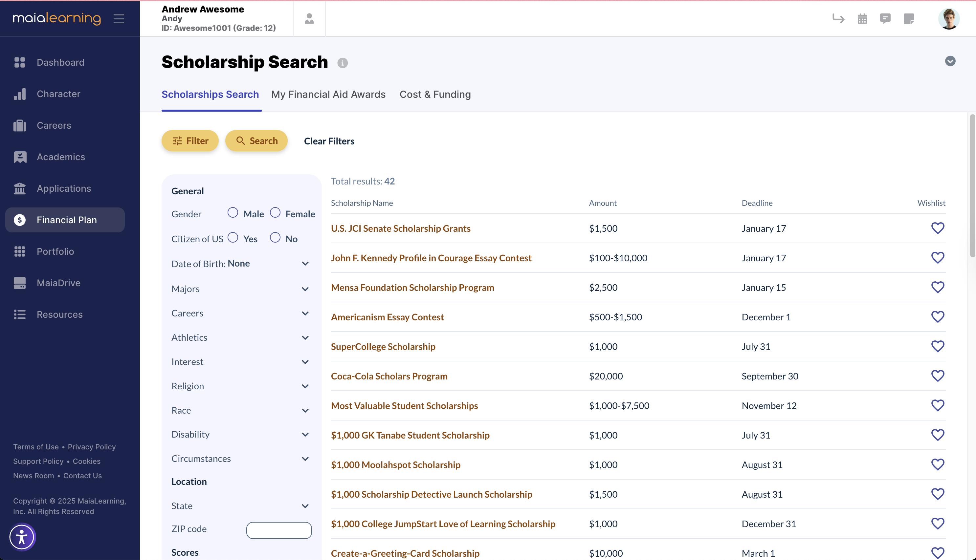The width and height of the screenshot is (976, 560).
Task: Select No for Citizen of US
Action: pyautogui.click(x=275, y=238)
